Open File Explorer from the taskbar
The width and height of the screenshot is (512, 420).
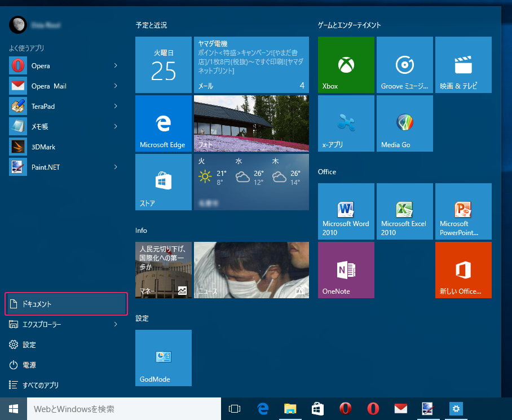click(290, 409)
